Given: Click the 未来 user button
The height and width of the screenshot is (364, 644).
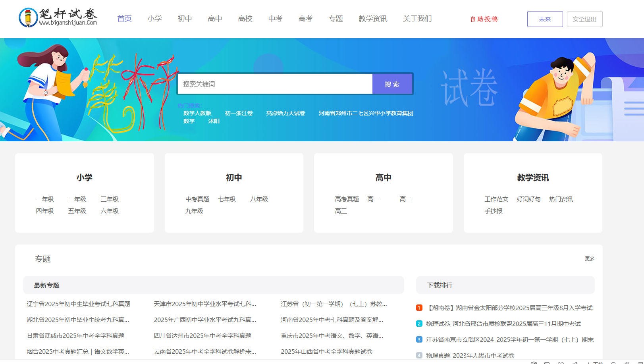Looking at the screenshot, I should pyautogui.click(x=545, y=19).
